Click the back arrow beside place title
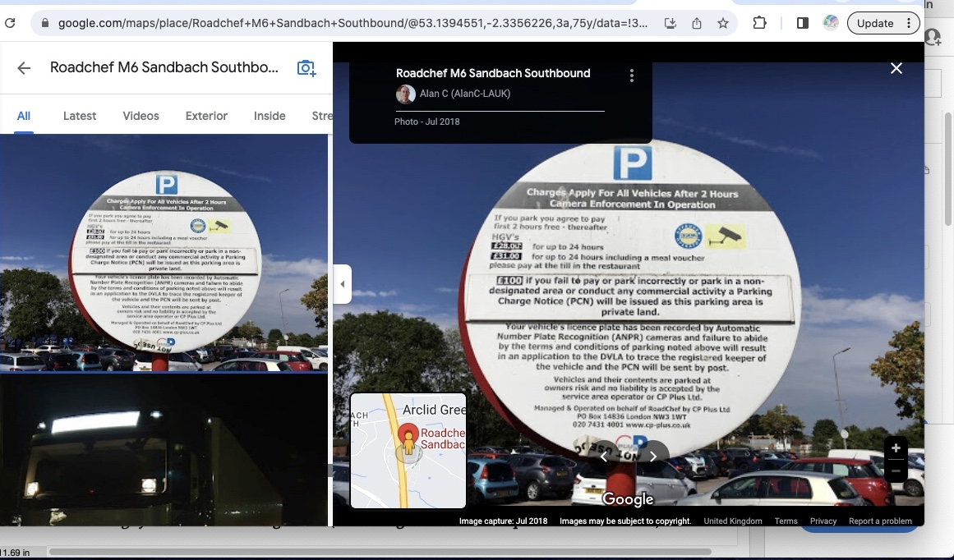Viewport: 954px width, 560px height. coord(24,68)
